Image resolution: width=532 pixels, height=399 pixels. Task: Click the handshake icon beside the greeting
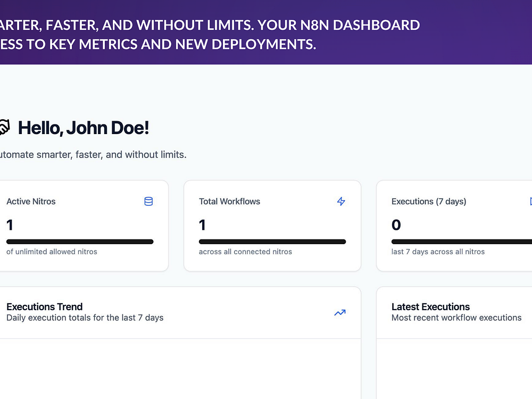click(x=4, y=128)
